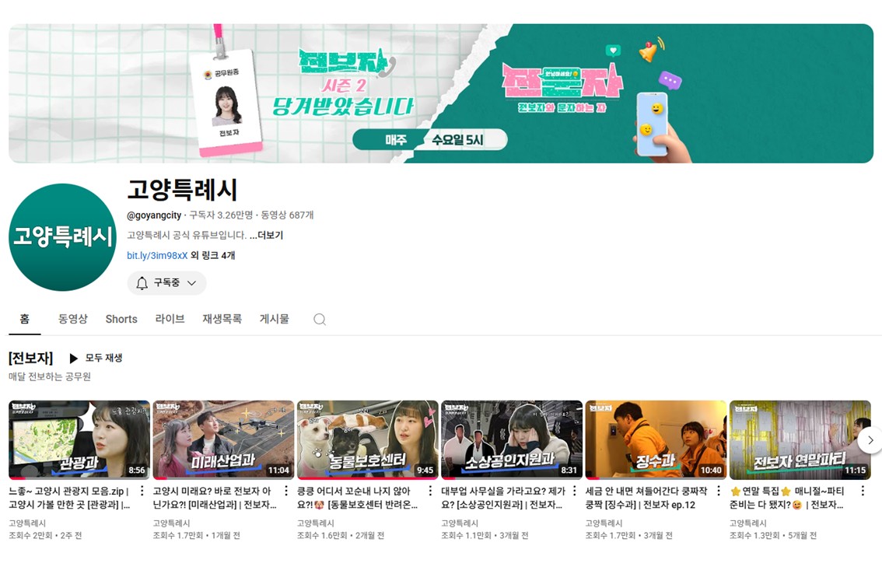The width and height of the screenshot is (882, 588).
Task: Open the three-dot menu for the 동물보호센터 video
Action: 430,491
